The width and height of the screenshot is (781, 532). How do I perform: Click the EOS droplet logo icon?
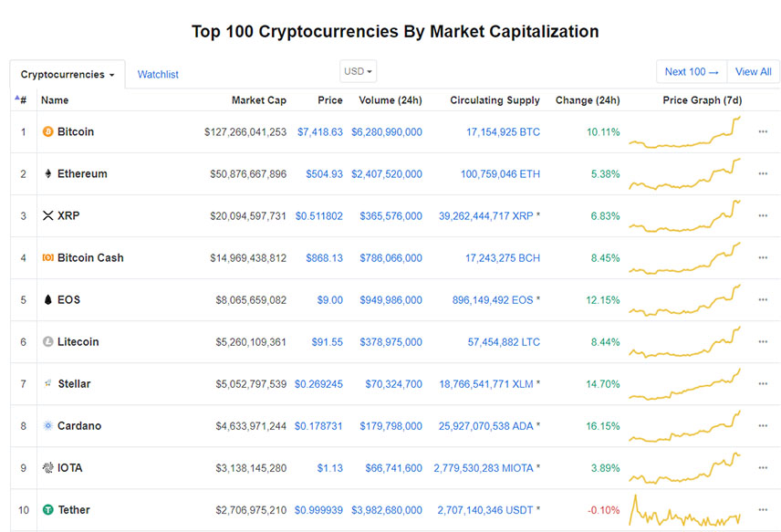click(48, 300)
